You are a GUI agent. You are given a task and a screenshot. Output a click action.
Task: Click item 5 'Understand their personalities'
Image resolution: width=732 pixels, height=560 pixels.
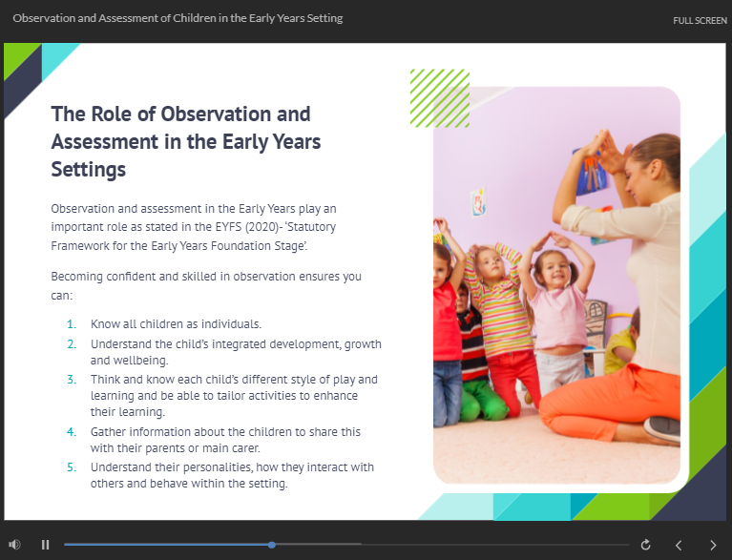(232, 475)
